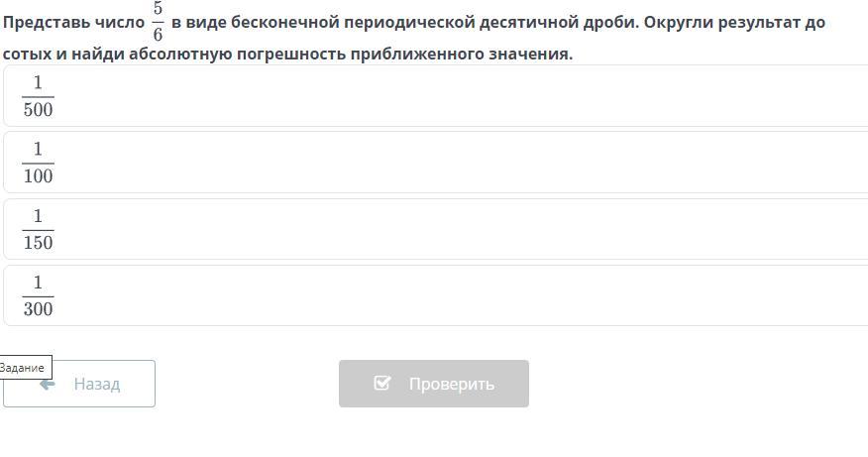This screenshot has width=868, height=457.
Task: Click the numerator 1 above 500
Action: 38,82
